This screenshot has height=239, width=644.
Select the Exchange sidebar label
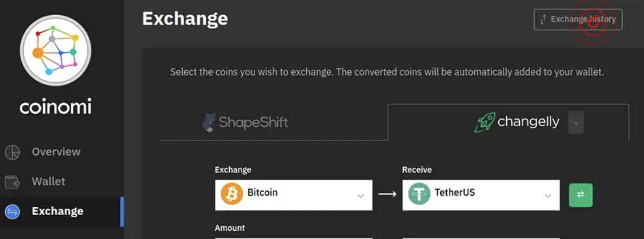[57, 211]
